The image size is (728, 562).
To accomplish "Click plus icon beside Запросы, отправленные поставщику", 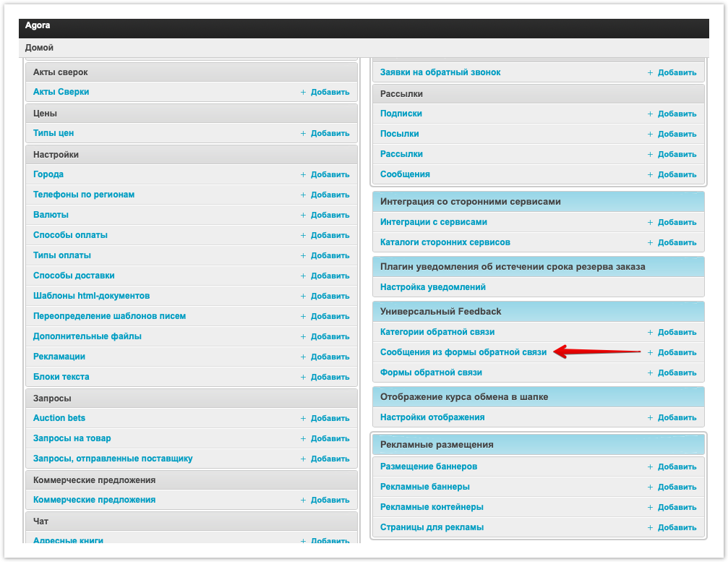I will (x=303, y=459).
